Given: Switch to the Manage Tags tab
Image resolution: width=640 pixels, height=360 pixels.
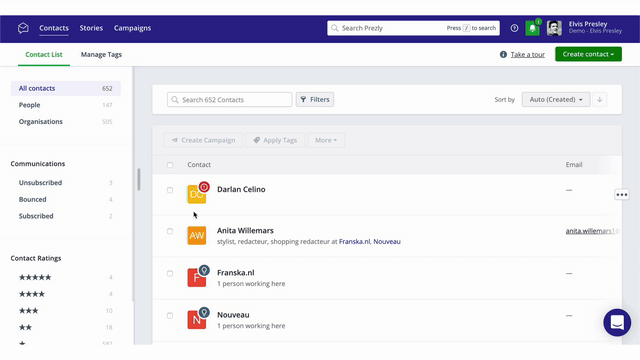Looking at the screenshot, I should pyautogui.click(x=101, y=54).
